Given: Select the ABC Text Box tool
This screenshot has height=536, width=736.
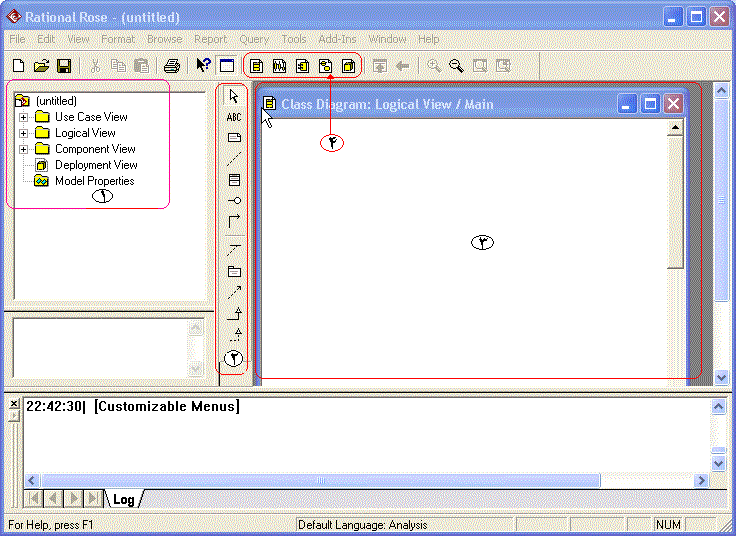Looking at the screenshot, I should [234, 117].
